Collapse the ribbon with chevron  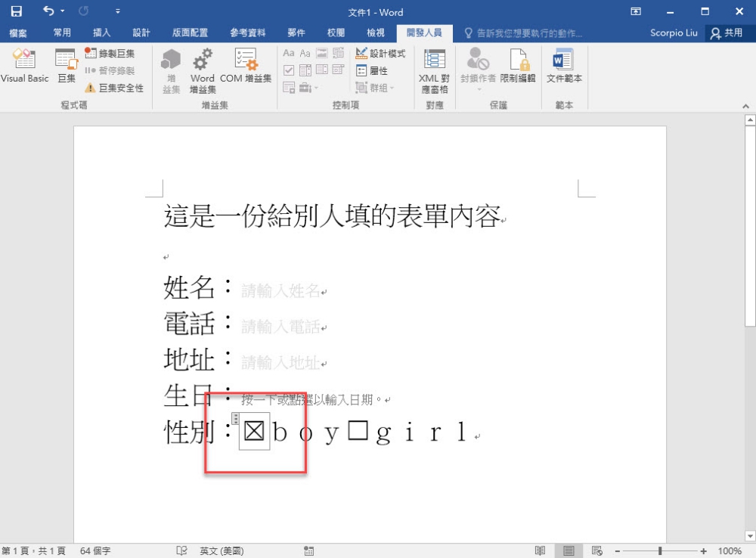tap(745, 106)
